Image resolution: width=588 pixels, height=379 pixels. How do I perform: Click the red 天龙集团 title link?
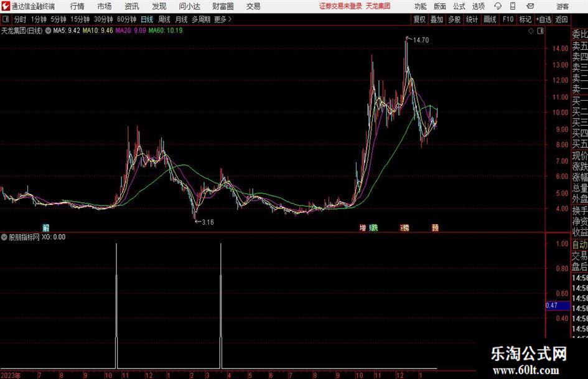pyautogui.click(x=378, y=6)
